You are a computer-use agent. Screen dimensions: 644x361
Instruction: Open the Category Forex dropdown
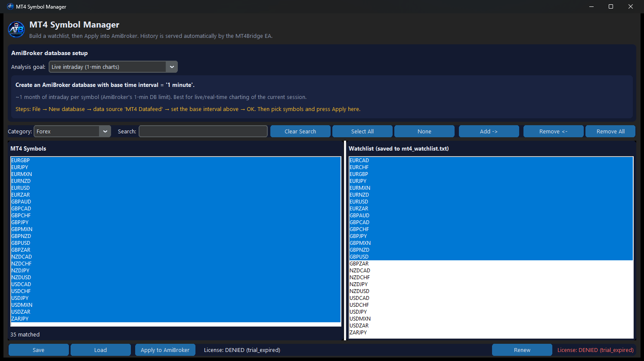coord(72,131)
